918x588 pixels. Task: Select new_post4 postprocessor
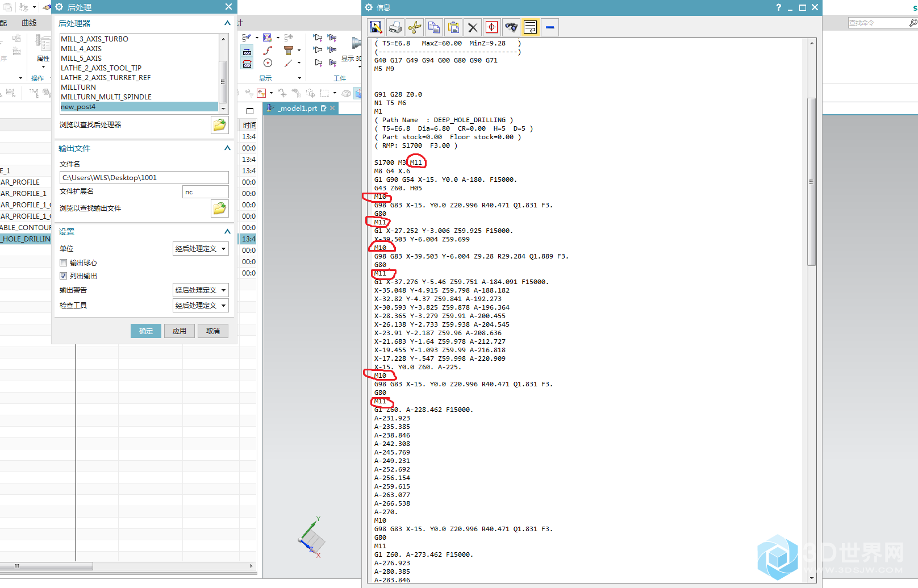[139, 107]
